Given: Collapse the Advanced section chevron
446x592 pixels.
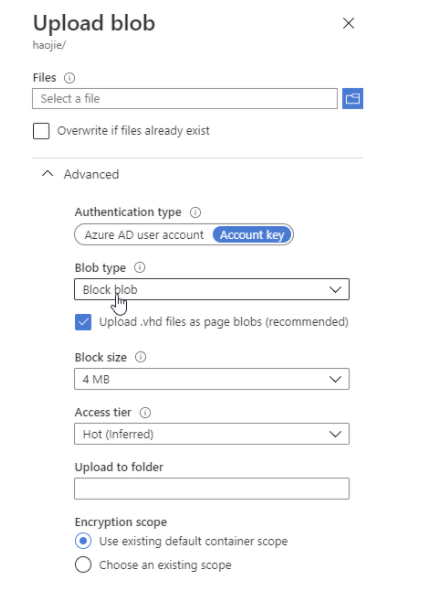Looking at the screenshot, I should coord(48,174).
